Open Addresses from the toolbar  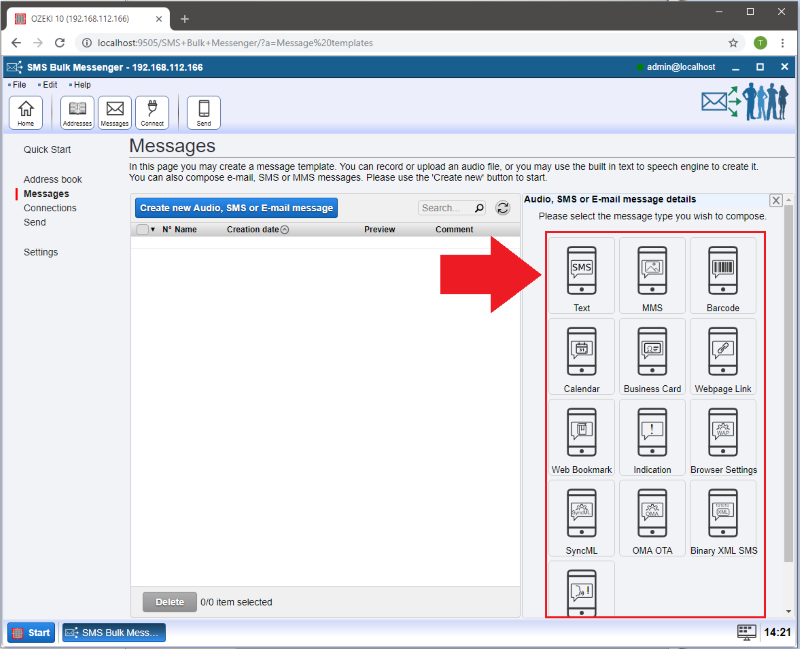click(77, 113)
